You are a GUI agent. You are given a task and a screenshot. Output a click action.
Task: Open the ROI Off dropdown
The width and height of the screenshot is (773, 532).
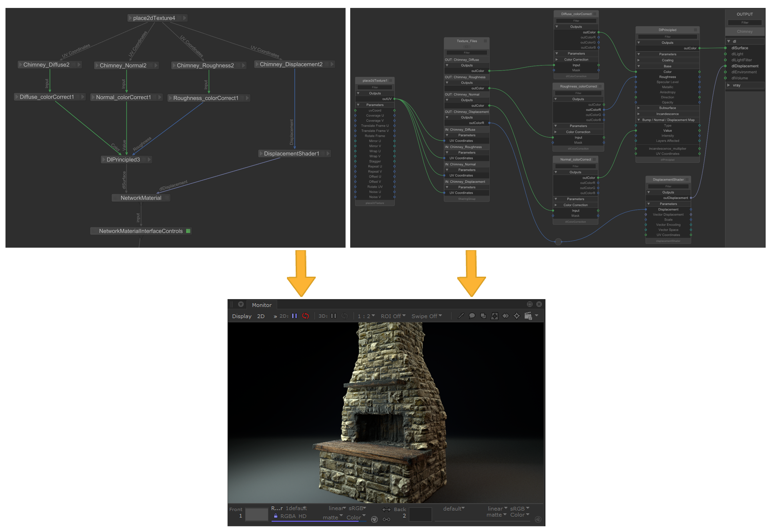(393, 316)
